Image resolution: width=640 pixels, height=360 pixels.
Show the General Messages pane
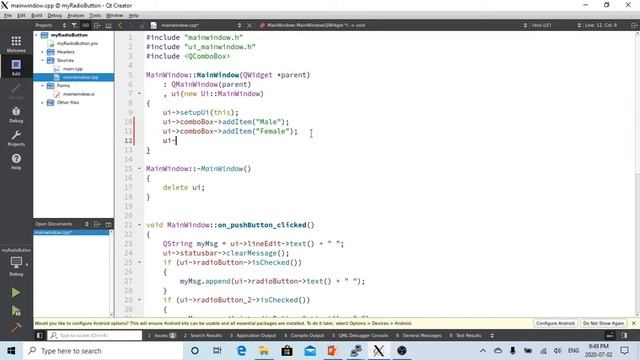[419, 336]
